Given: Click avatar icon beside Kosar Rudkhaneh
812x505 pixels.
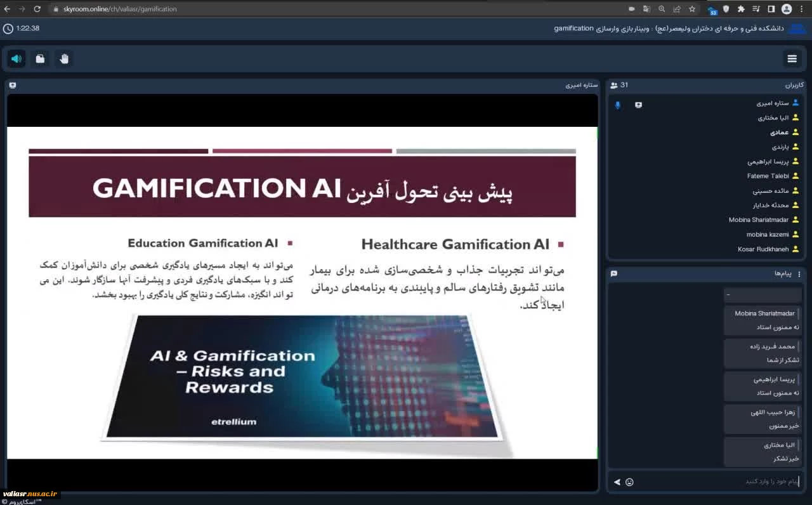Looking at the screenshot, I should (x=796, y=249).
